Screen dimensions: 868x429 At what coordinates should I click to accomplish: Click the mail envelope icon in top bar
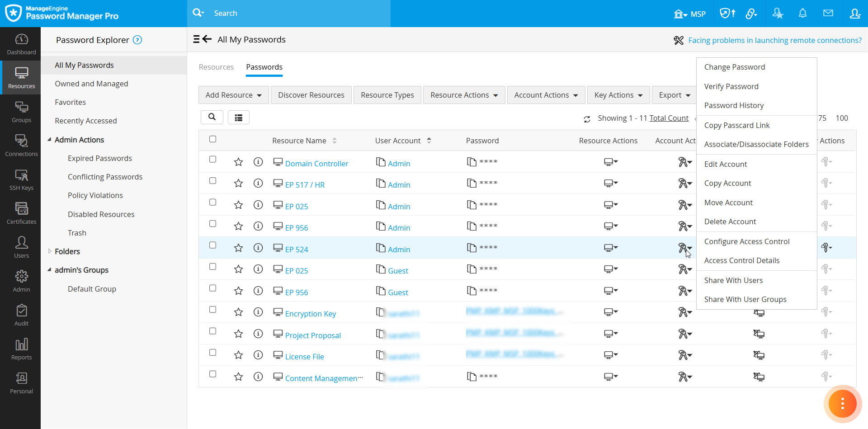pyautogui.click(x=829, y=14)
